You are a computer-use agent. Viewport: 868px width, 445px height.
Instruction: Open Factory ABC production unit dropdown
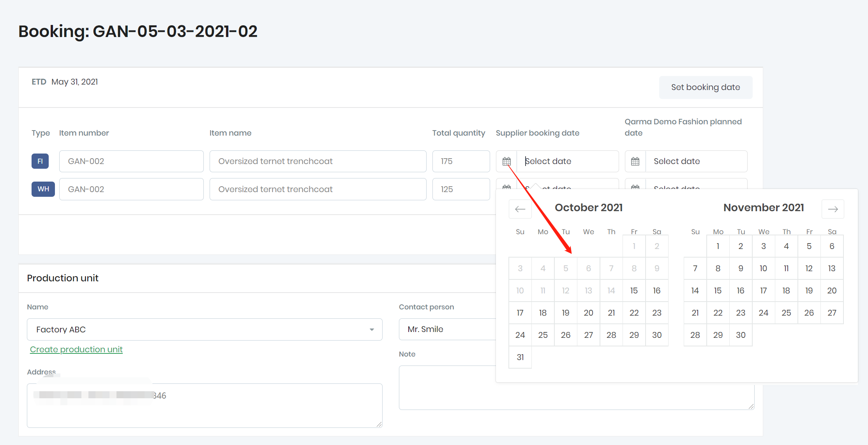(x=205, y=330)
